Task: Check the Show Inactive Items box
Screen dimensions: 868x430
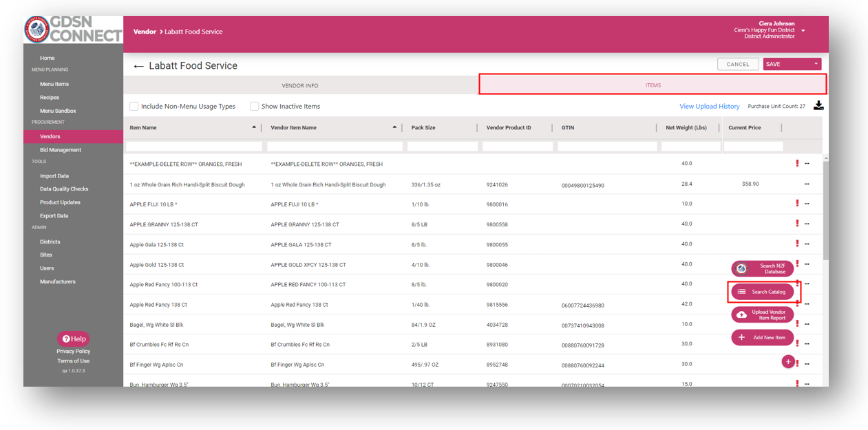Action: coord(255,107)
